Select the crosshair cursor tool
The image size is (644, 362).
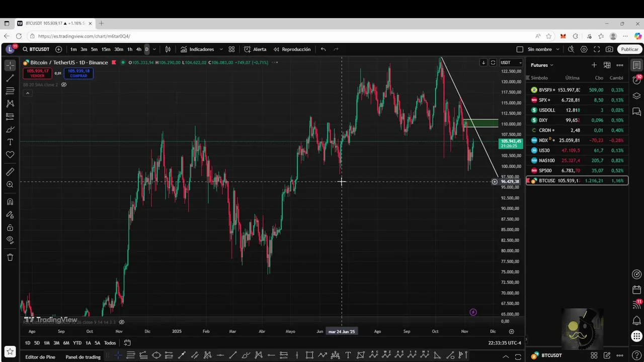[x=10, y=65]
